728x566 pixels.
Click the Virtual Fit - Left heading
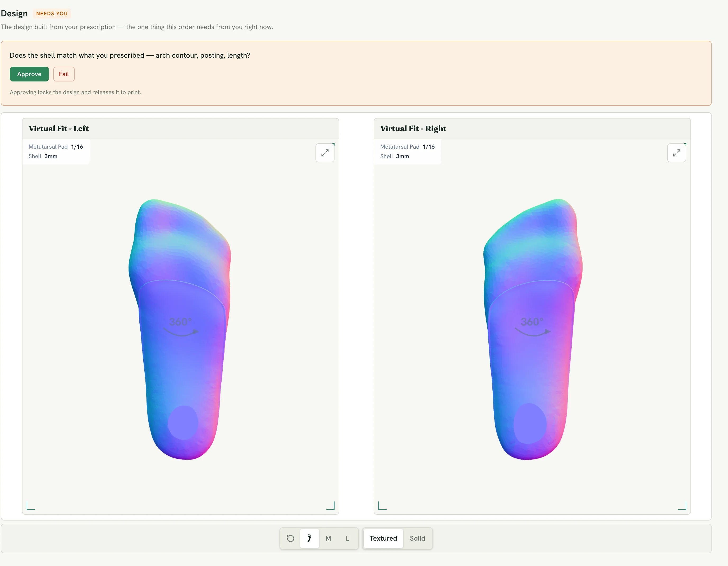point(59,128)
